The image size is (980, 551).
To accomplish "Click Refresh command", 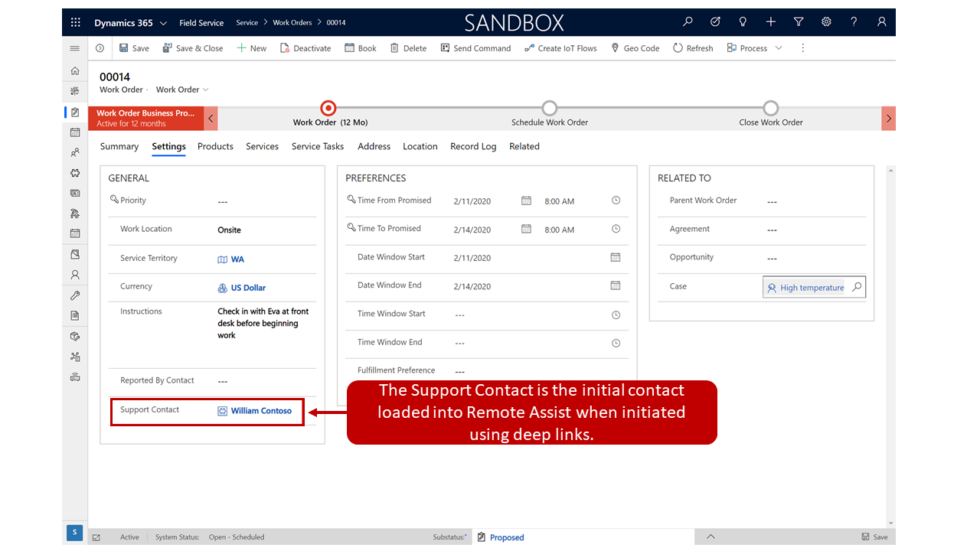I will pos(693,48).
